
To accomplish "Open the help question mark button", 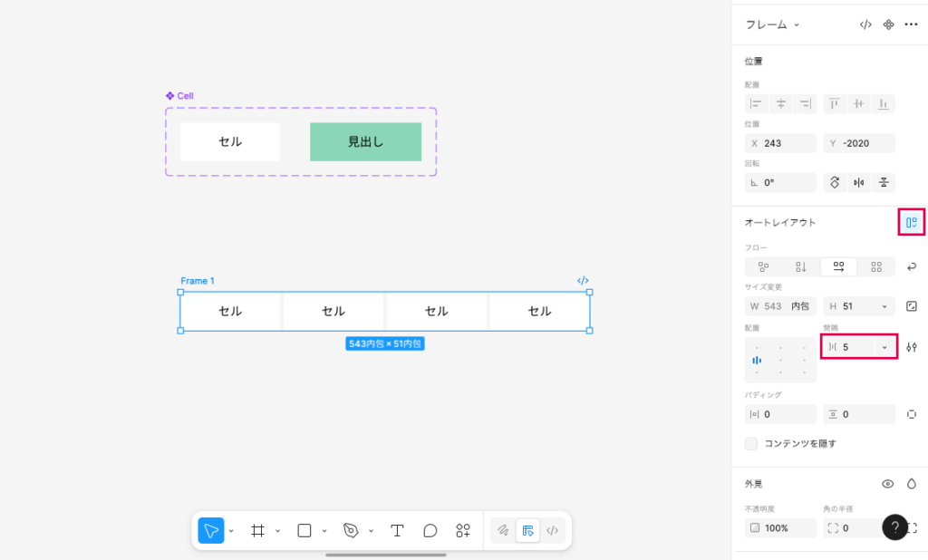I will (894, 526).
